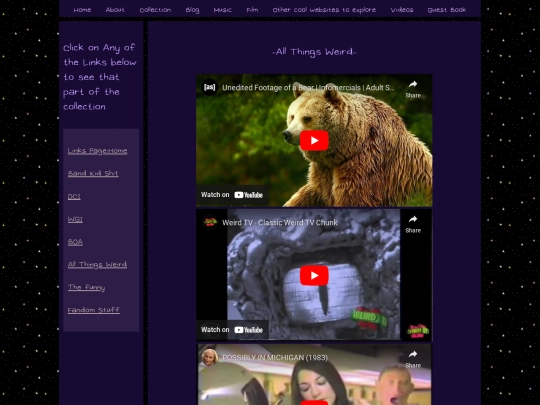Click WGI sidebar link

[x=75, y=219]
